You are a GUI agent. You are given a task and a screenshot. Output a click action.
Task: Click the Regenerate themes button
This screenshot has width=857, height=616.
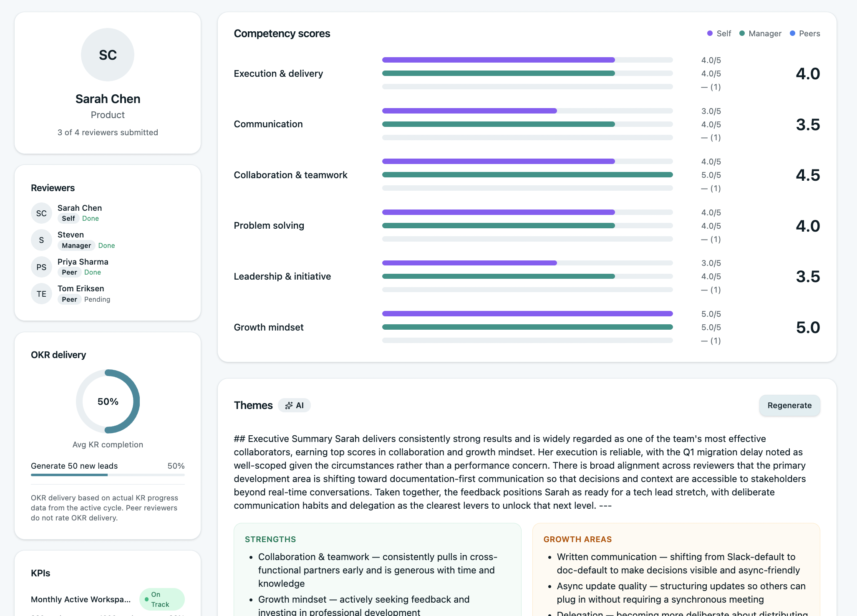pyautogui.click(x=789, y=405)
